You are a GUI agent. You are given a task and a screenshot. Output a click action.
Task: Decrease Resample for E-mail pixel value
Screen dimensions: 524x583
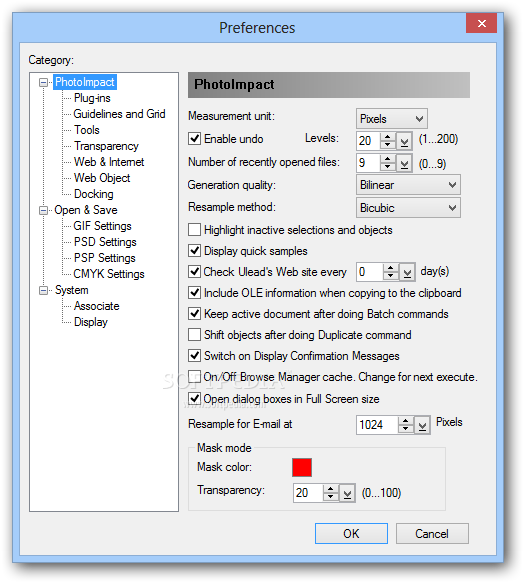406,429
